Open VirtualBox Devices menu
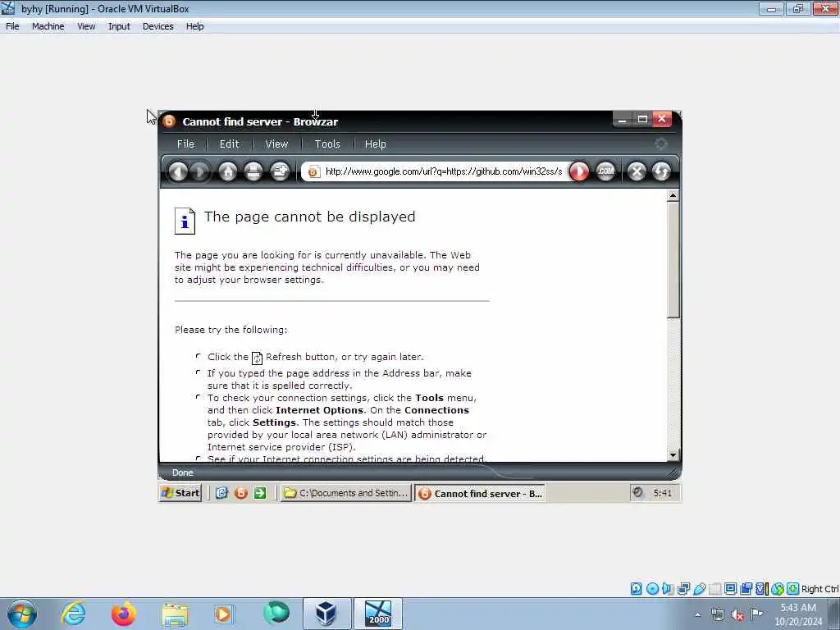The width and height of the screenshot is (840, 630). (157, 26)
